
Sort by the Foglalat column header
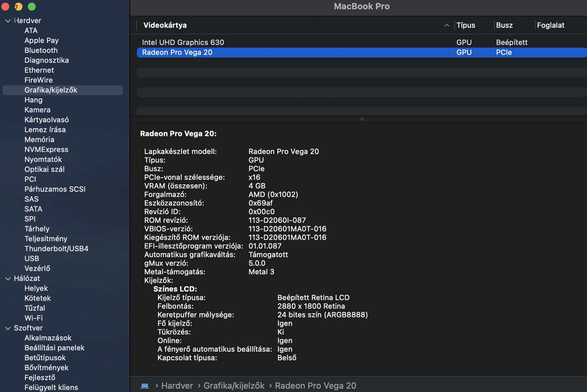click(551, 25)
